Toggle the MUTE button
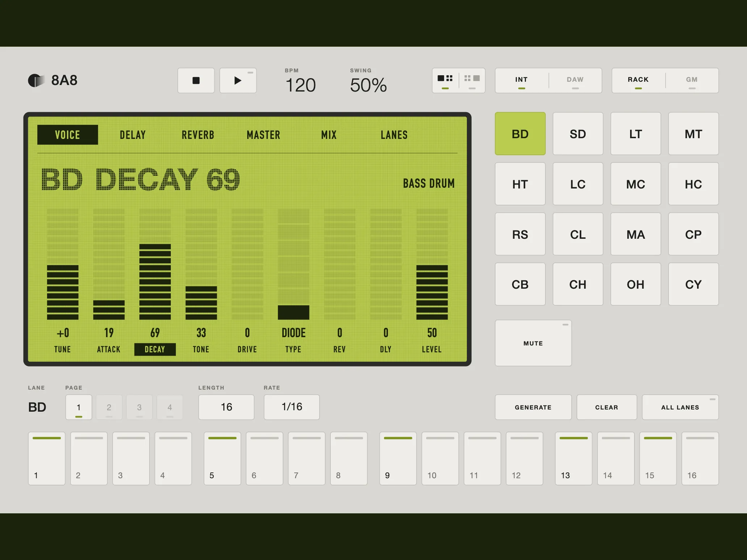This screenshot has width=747, height=560. point(533,343)
